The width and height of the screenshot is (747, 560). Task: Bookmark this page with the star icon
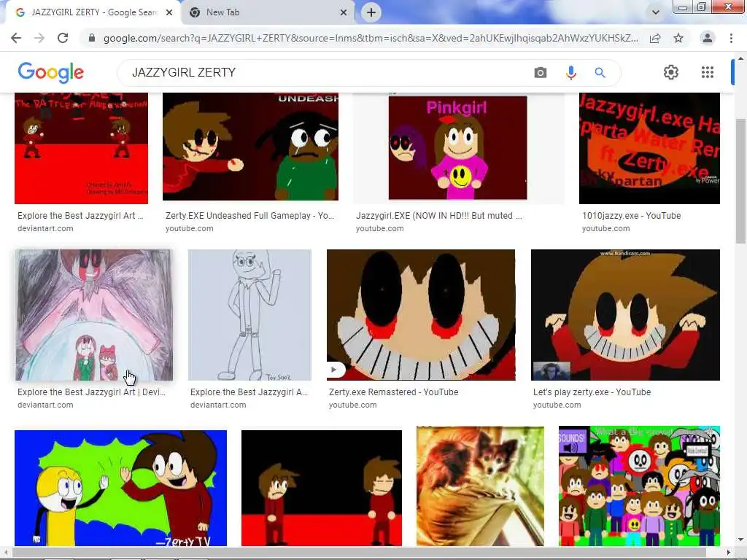(678, 38)
